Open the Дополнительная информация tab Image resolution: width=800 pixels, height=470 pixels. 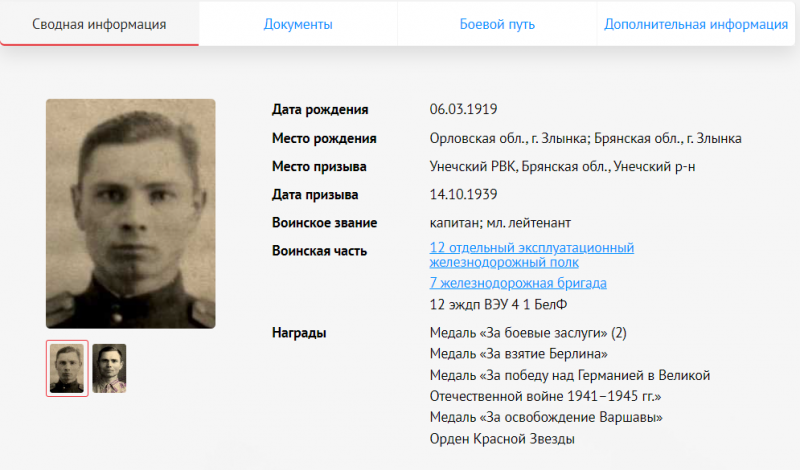pyautogui.click(x=696, y=24)
